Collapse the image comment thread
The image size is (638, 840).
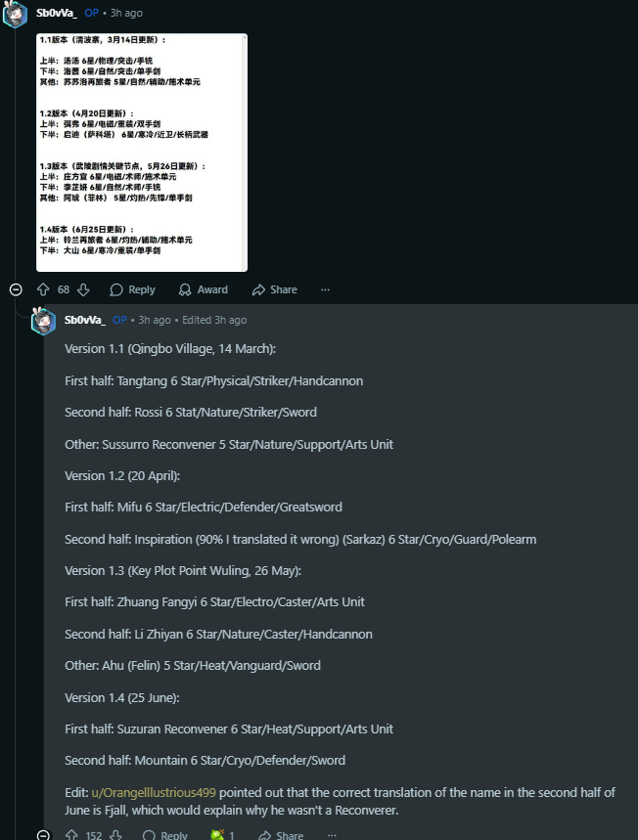[x=16, y=289]
